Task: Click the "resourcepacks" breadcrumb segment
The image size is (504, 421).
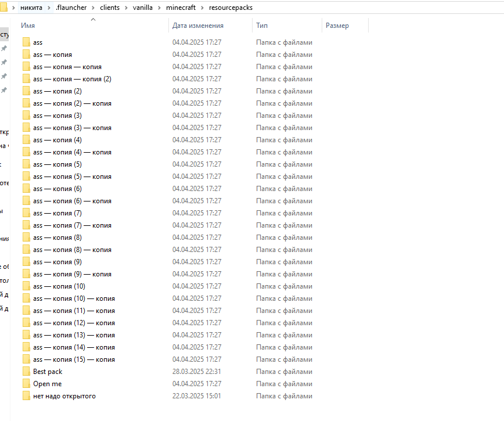Action: [231, 8]
